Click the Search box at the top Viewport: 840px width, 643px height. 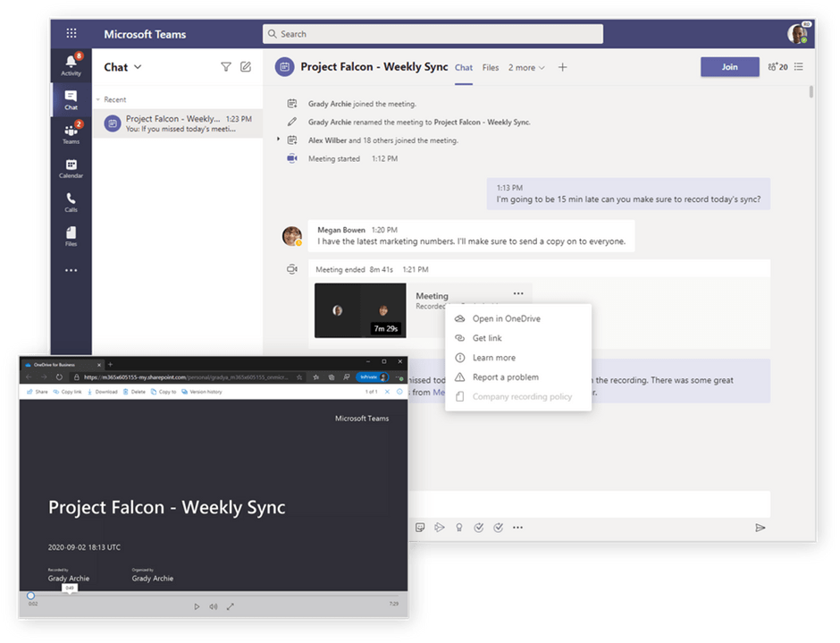click(x=433, y=34)
